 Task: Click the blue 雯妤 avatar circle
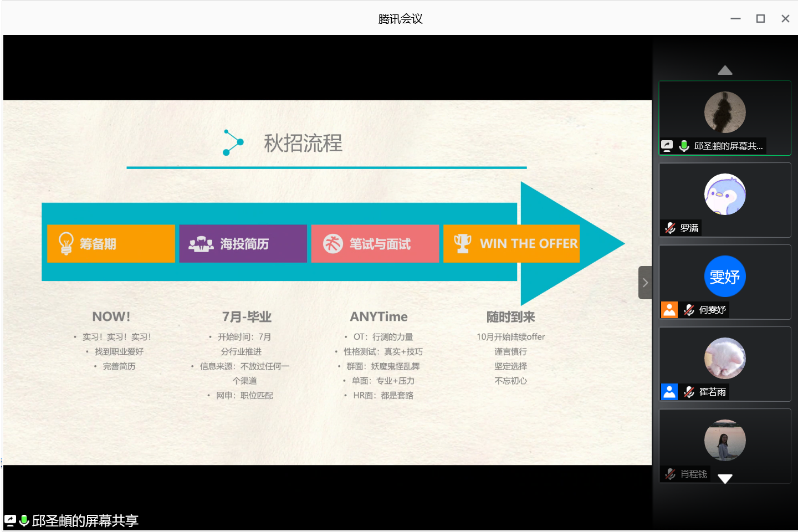click(x=725, y=276)
